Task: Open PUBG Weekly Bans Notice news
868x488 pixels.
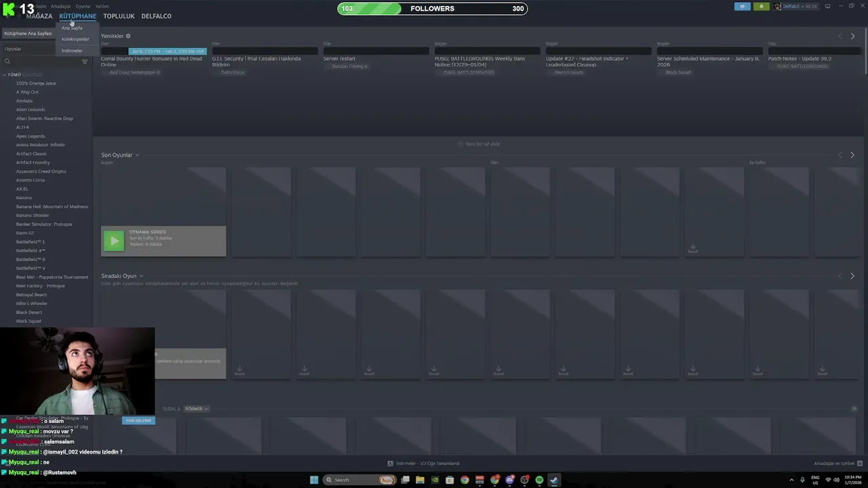Action: click(x=479, y=62)
